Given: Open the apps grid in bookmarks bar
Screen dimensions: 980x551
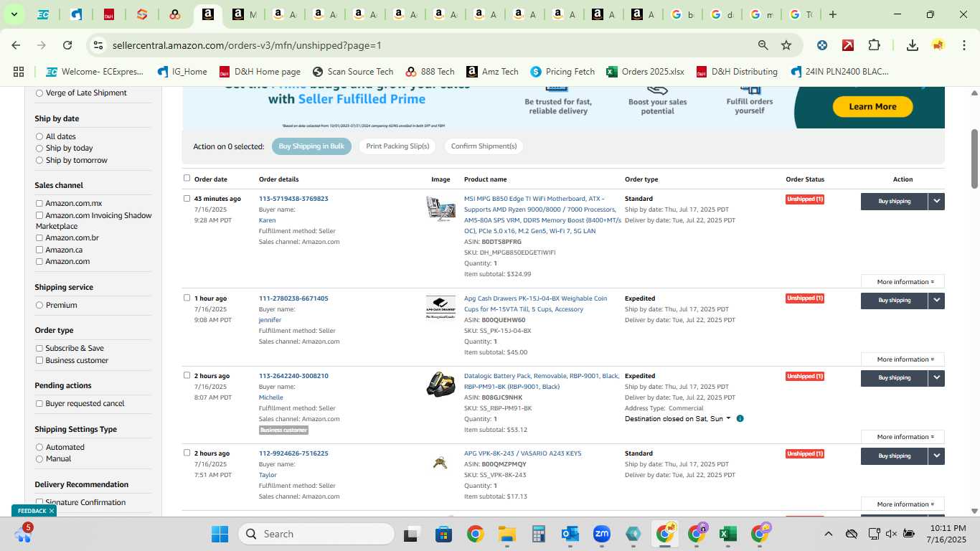Looking at the screenshot, I should (19, 72).
